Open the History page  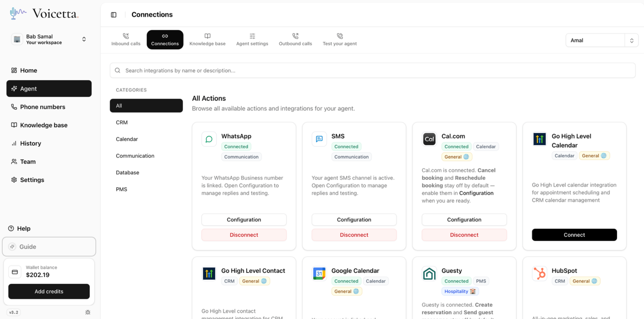click(49, 143)
